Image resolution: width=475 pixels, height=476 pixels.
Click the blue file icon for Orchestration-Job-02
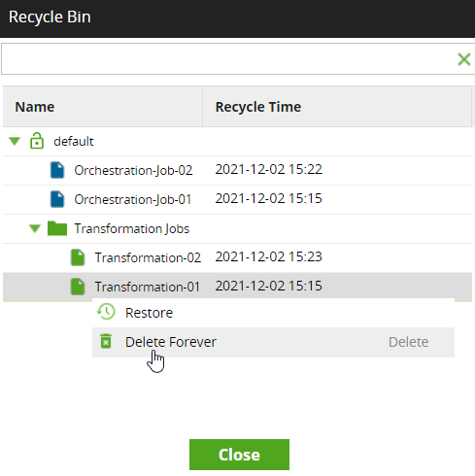(57, 170)
